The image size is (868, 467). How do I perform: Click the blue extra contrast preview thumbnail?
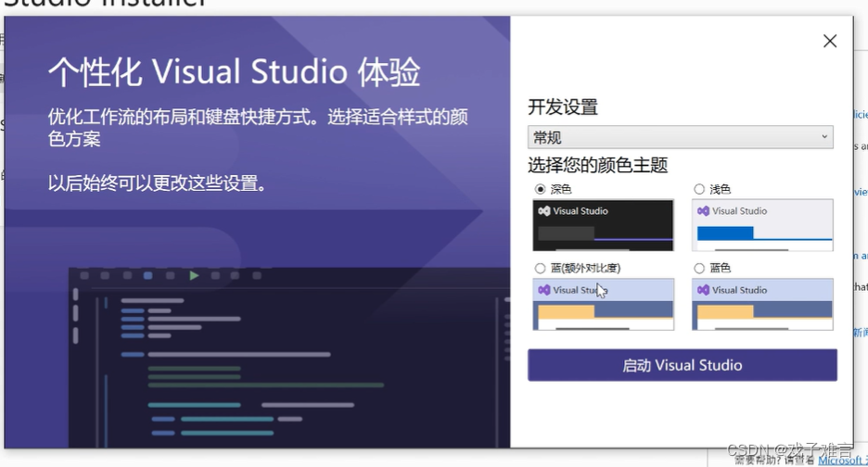click(604, 304)
